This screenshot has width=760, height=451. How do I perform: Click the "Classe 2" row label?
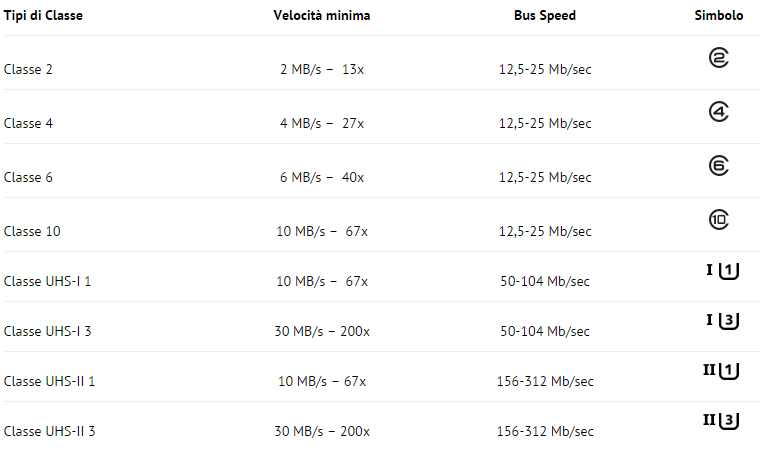pyautogui.click(x=28, y=69)
